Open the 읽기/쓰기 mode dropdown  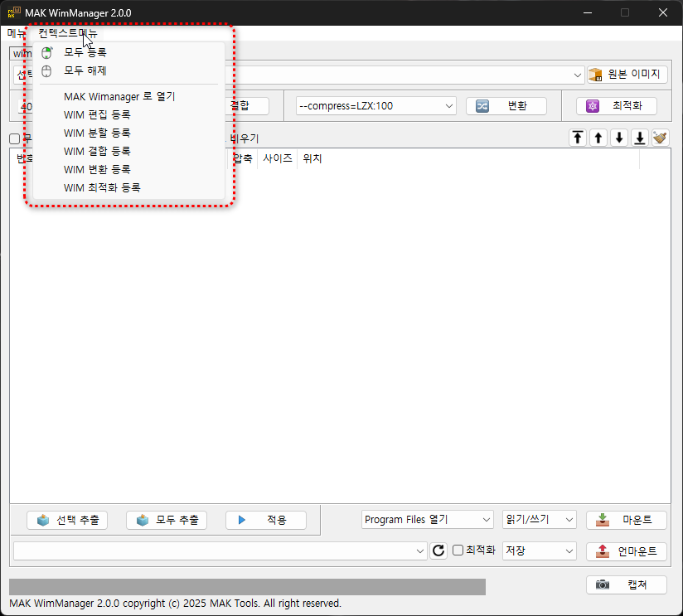(540, 520)
